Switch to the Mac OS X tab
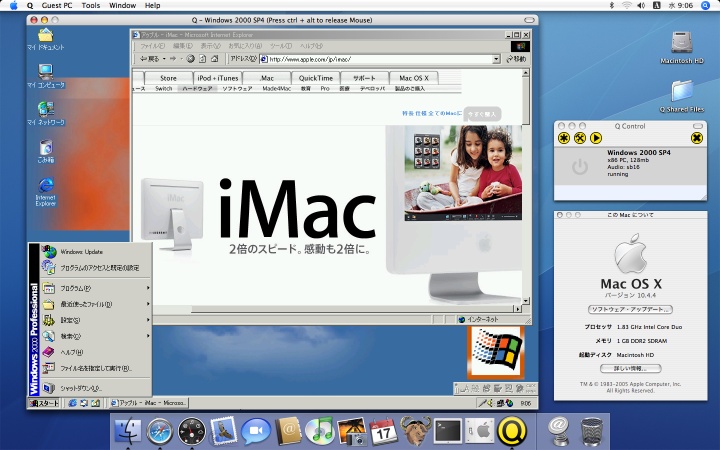The height and width of the screenshot is (450, 720). [x=414, y=78]
